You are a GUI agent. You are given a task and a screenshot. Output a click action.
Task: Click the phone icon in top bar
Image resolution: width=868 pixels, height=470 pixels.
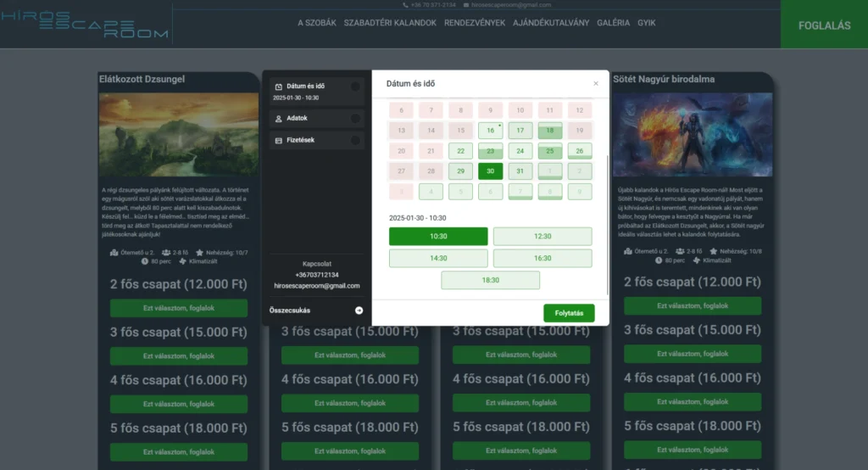point(405,5)
